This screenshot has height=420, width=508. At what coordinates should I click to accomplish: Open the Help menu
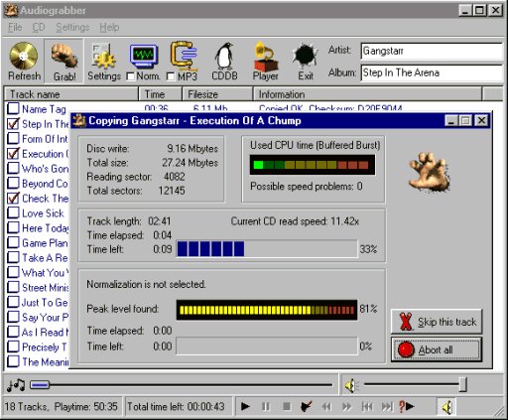point(109,27)
